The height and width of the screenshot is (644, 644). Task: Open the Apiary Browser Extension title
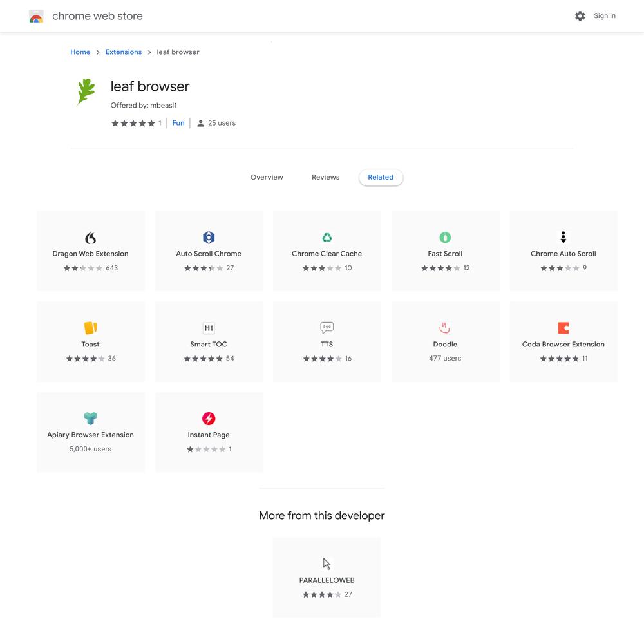coord(90,435)
